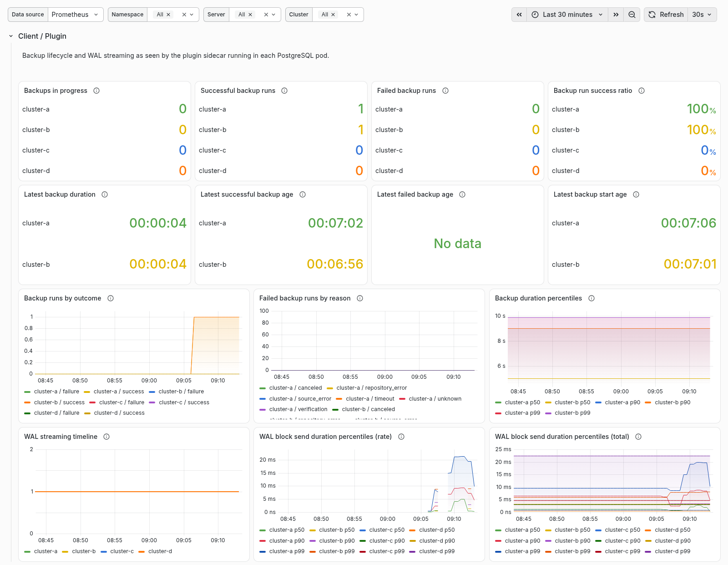Click info icon beside Backup runs by outcome
The height and width of the screenshot is (565, 728).
point(111,298)
